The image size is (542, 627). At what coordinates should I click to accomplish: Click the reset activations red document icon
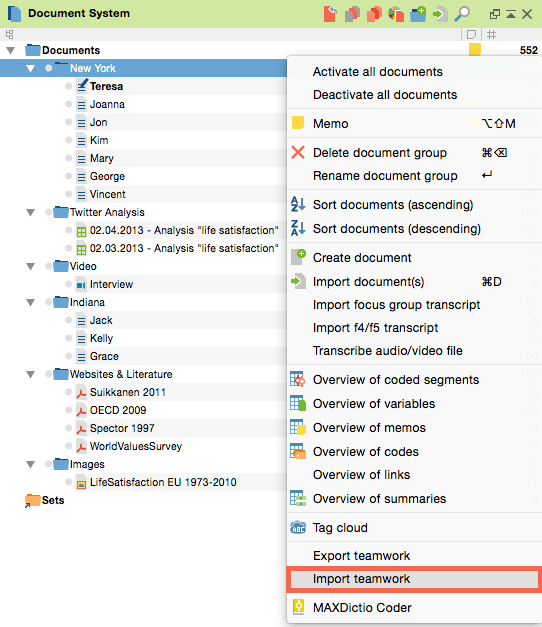330,14
